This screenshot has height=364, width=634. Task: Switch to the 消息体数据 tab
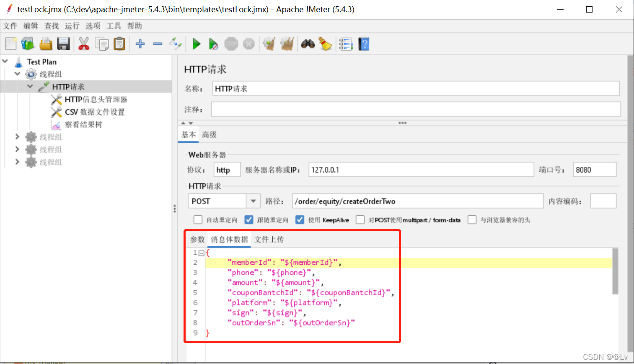pos(229,239)
